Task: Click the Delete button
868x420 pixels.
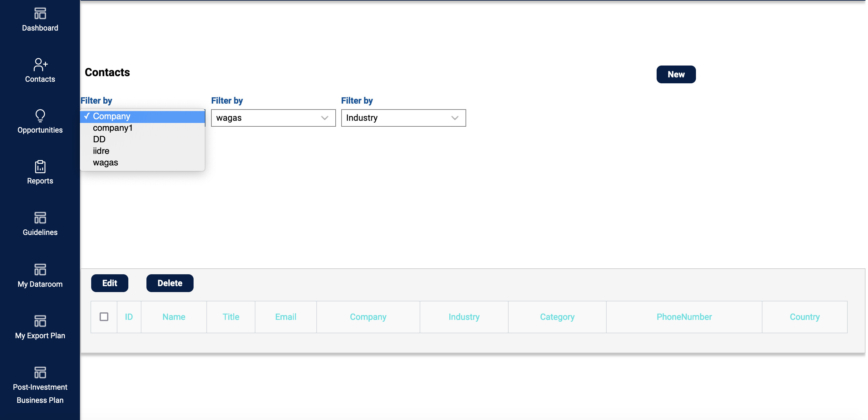Action: 170,283
